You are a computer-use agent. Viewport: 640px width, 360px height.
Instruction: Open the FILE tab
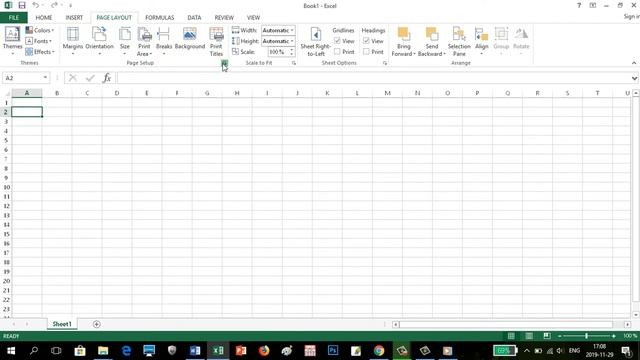pos(13,18)
